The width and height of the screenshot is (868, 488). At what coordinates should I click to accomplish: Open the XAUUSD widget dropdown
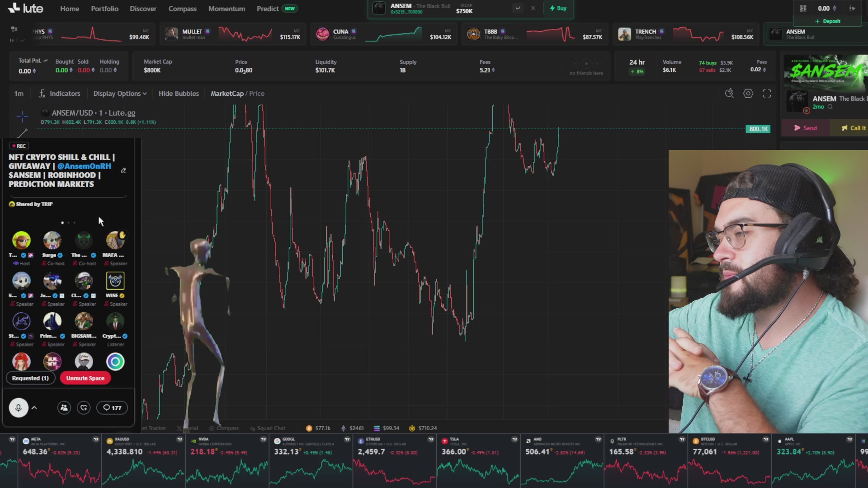(180, 439)
